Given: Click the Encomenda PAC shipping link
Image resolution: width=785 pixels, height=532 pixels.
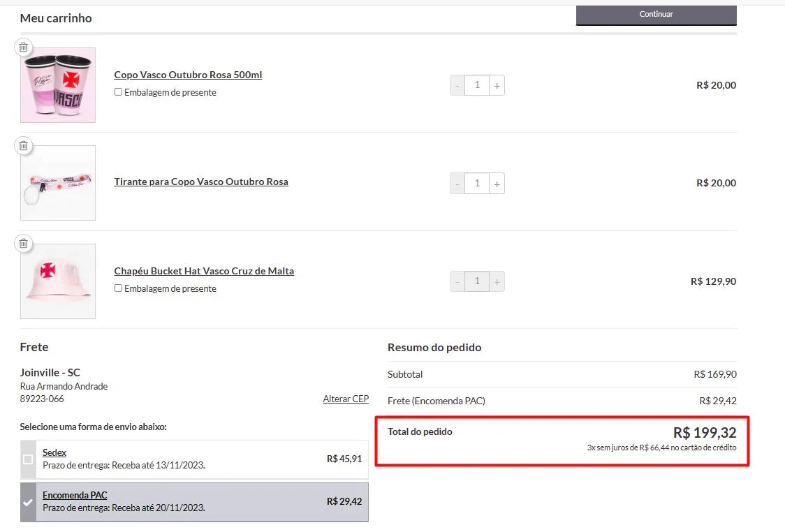Looking at the screenshot, I should (x=75, y=495).
